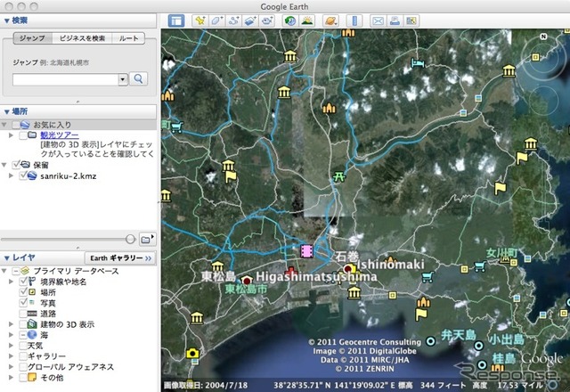
Task: Click the green shrine marker on map
Action: pos(339,177)
